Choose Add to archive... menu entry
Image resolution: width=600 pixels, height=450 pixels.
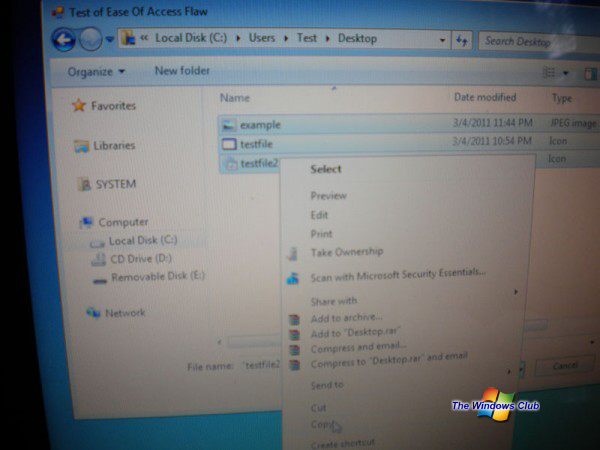click(346, 318)
